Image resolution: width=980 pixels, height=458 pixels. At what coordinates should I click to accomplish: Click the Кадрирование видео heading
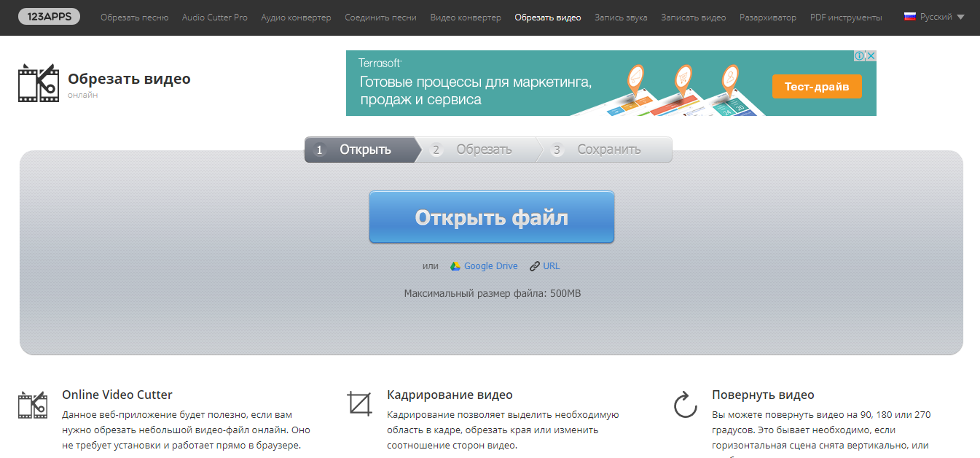pyautogui.click(x=450, y=395)
